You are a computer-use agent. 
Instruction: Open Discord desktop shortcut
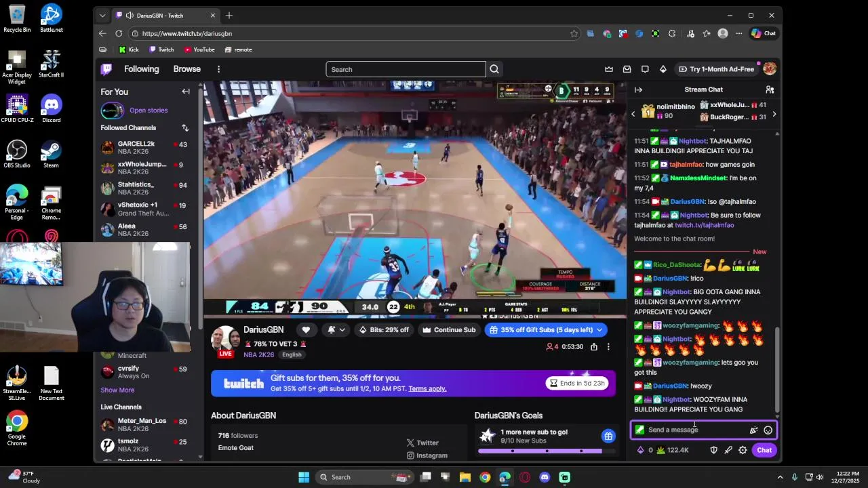(51, 108)
